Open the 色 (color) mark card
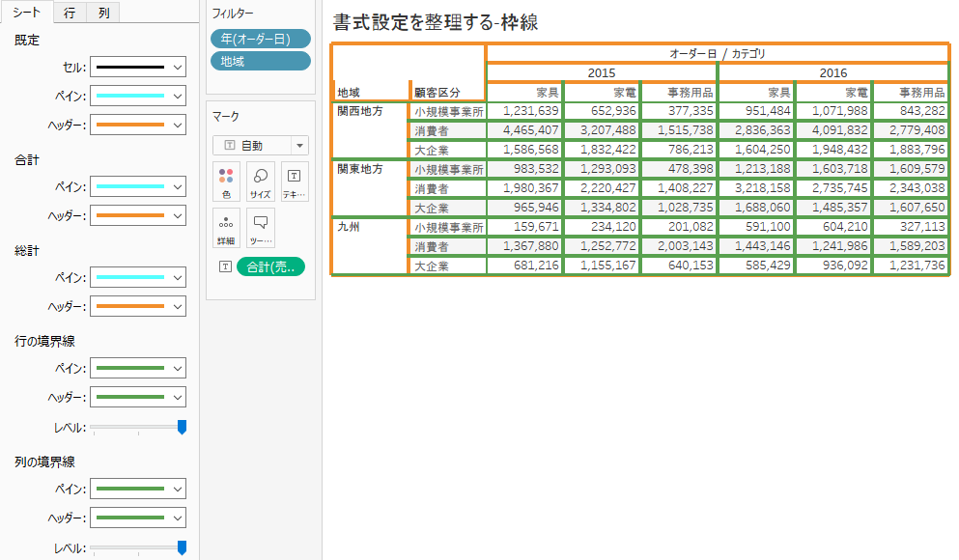The height and width of the screenshot is (560, 959). click(x=226, y=182)
